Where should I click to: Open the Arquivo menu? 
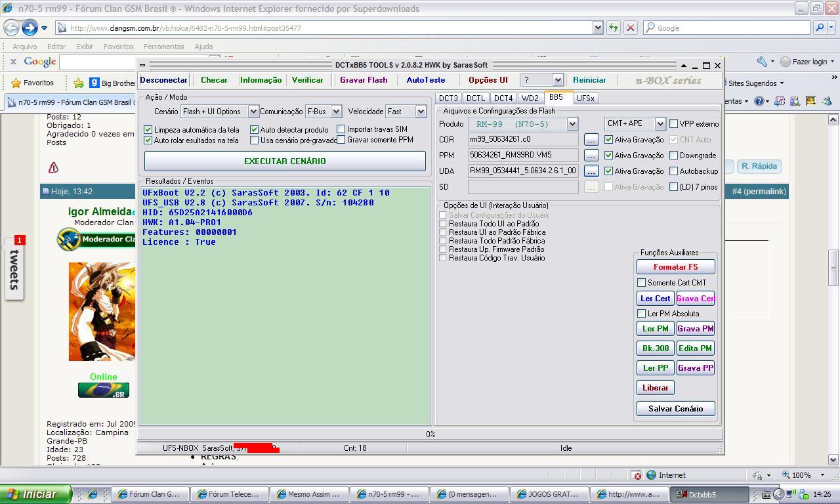[x=25, y=47]
